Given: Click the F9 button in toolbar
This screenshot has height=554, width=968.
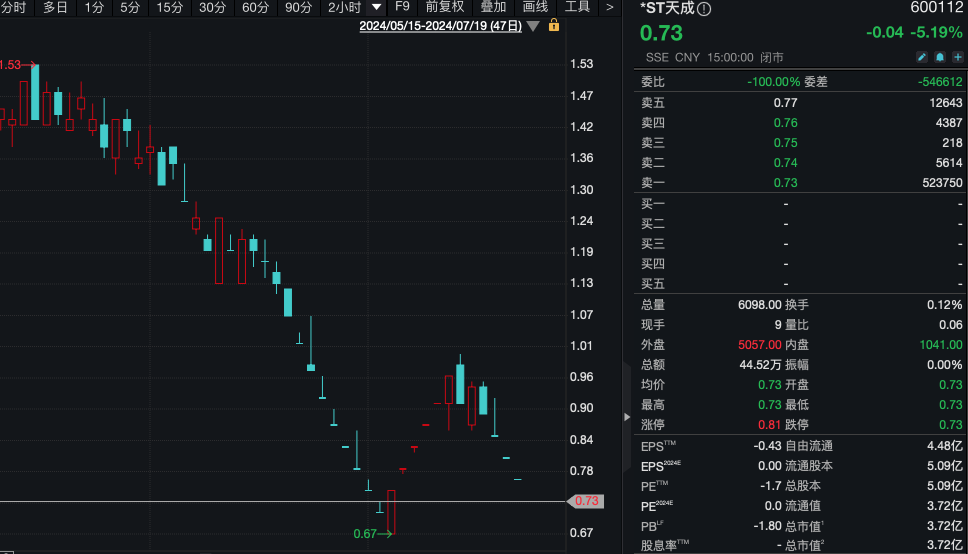Looking at the screenshot, I should [x=402, y=7].
